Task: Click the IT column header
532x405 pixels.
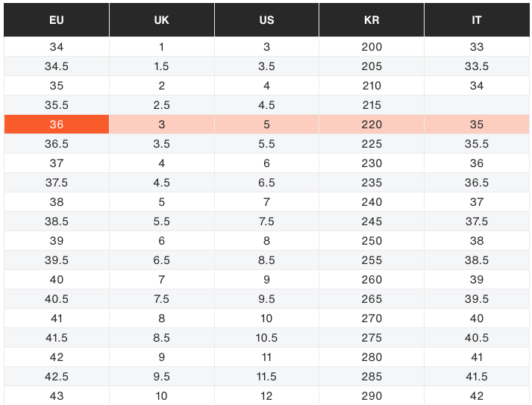Action: point(477,20)
